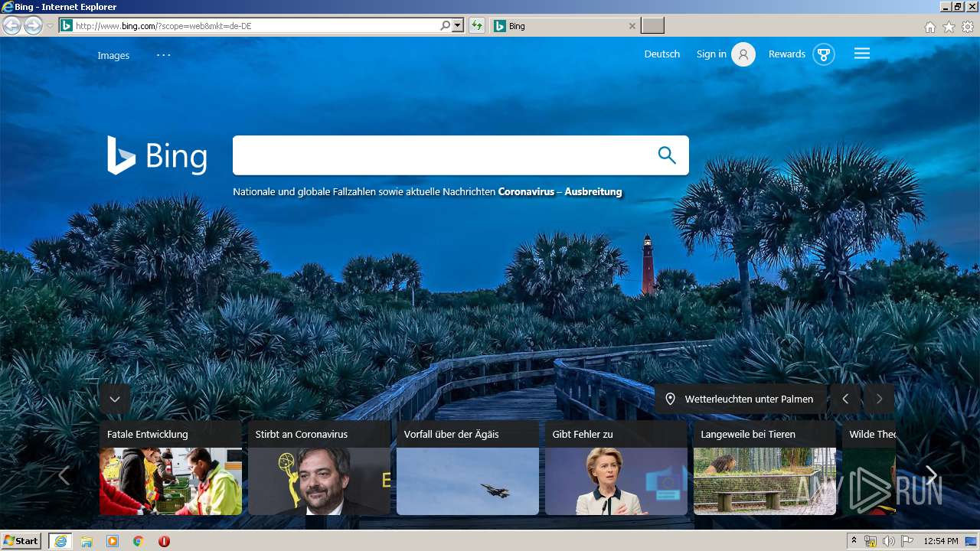The height and width of the screenshot is (551, 980).
Task: Open IE Tools gear menu
Action: point(968,27)
